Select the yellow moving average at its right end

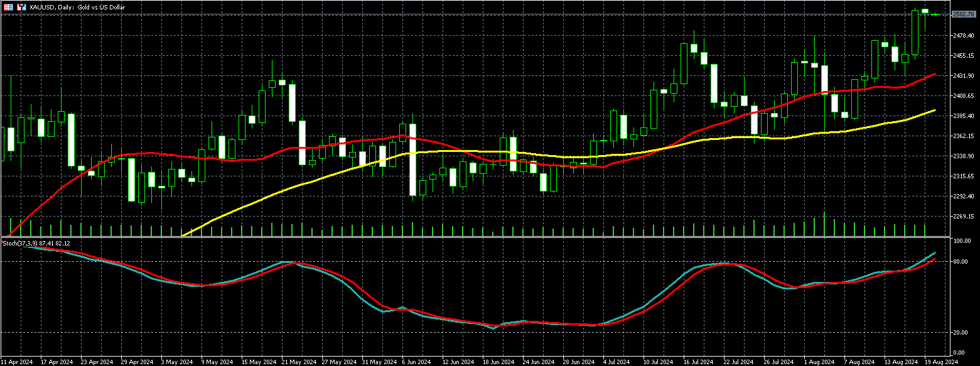[x=934, y=110]
